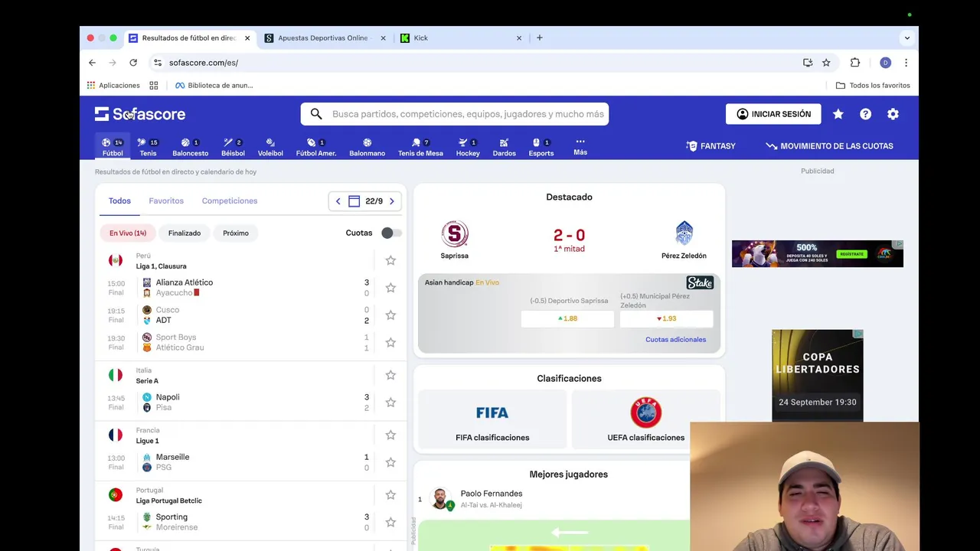Screen dimensions: 980x551
Task: Expand Chrome tab search dropdown
Action: point(907,37)
